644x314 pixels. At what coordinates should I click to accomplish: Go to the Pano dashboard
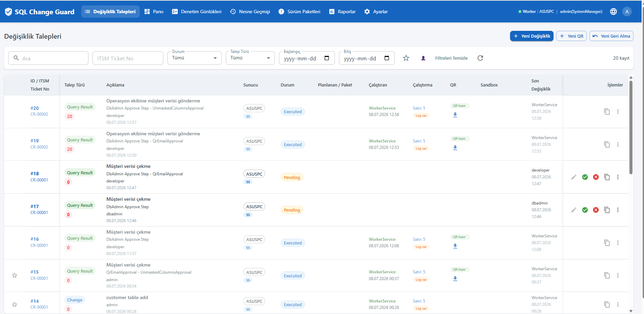(154, 12)
